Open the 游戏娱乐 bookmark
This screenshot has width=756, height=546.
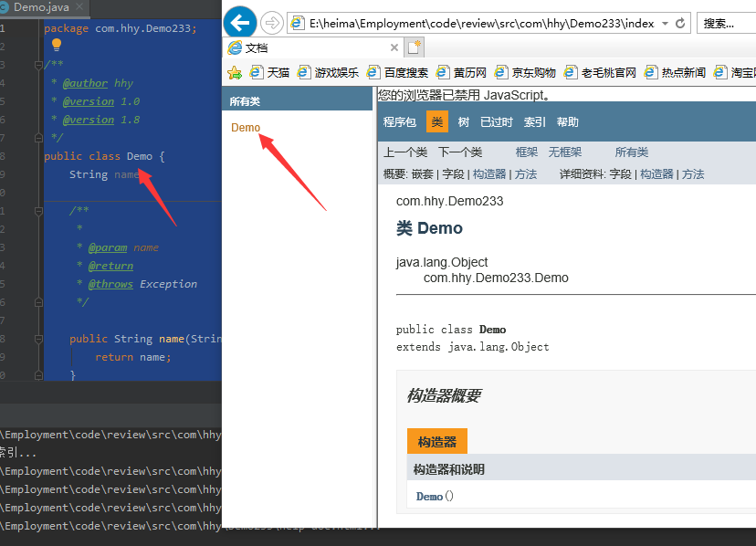(328, 73)
